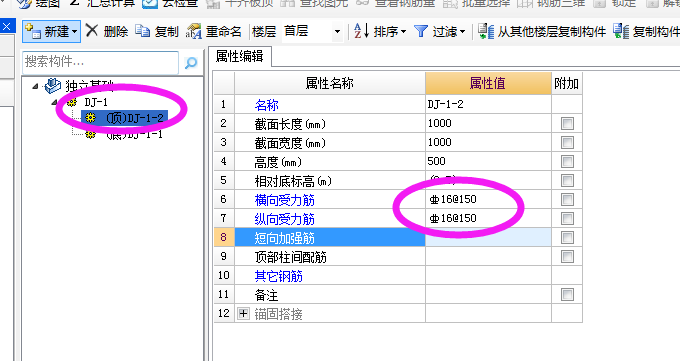Open the 新建 dropdown arrow
Screen dimensions: 680x361
(75, 32)
